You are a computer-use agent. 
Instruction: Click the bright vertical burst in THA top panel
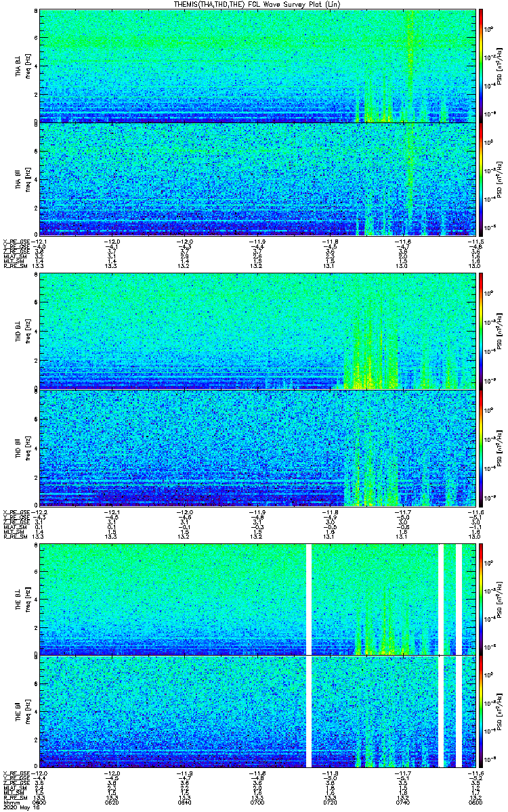point(410,66)
